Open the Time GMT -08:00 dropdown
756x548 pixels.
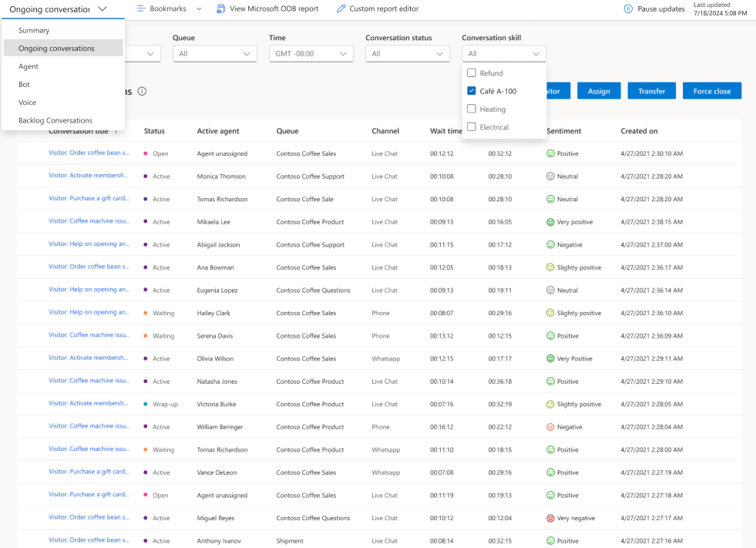[x=311, y=53]
